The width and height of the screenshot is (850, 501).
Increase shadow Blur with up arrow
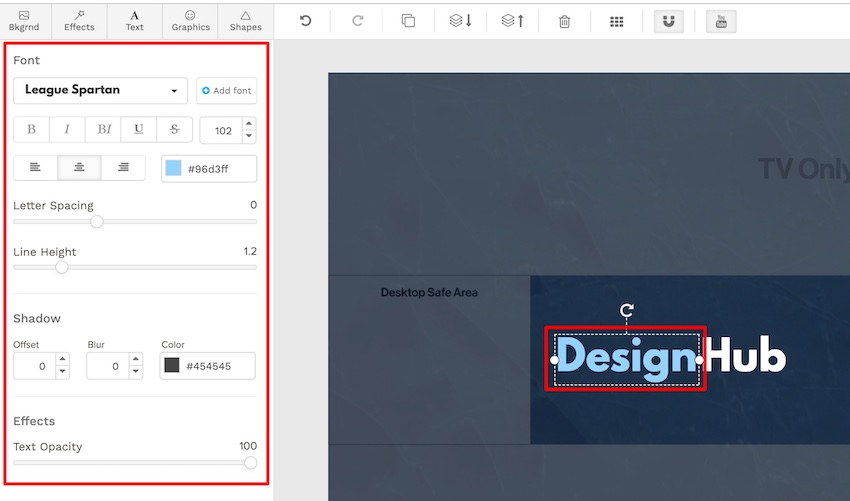136,359
